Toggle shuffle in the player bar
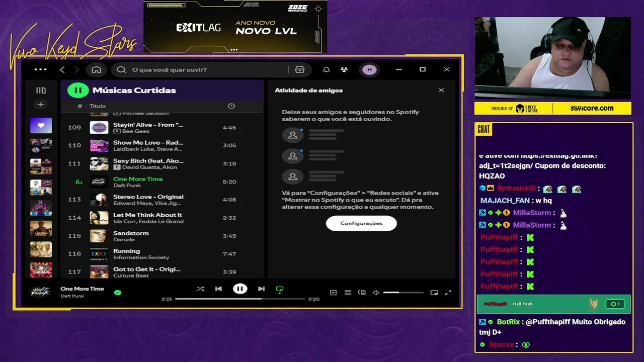The height and width of the screenshot is (362, 644). point(201,289)
